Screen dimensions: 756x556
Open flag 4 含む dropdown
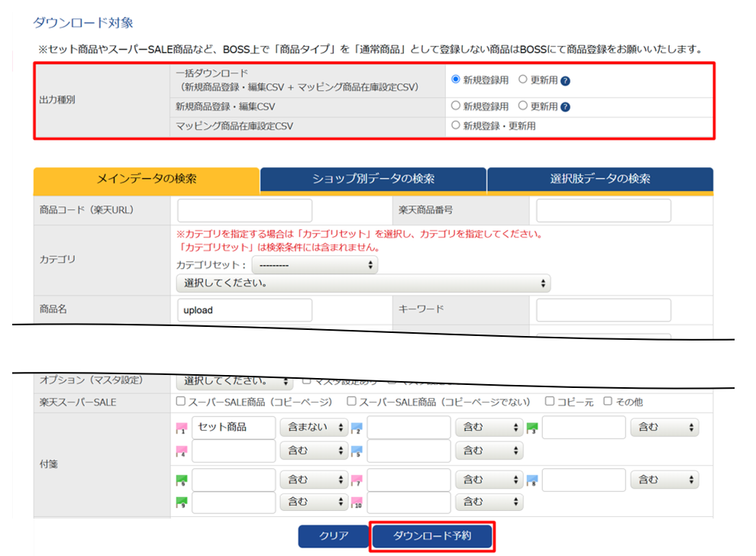pyautogui.click(x=314, y=451)
